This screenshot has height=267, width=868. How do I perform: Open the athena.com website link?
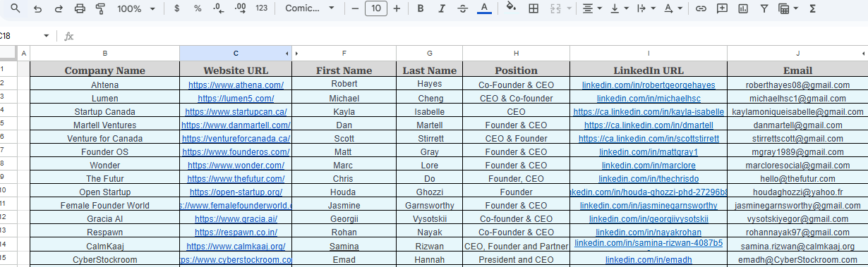tap(236, 85)
